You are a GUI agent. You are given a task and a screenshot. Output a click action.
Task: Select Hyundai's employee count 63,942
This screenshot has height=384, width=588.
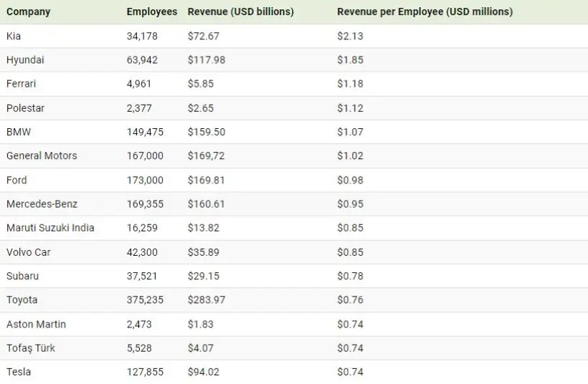(x=142, y=60)
